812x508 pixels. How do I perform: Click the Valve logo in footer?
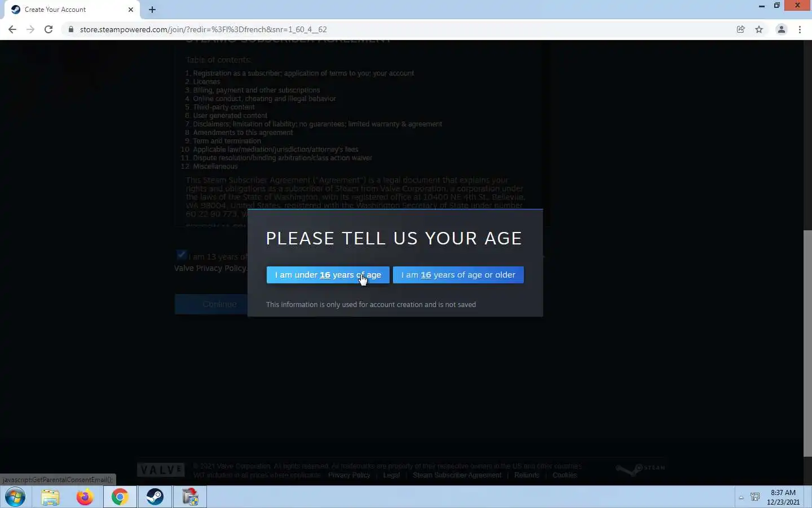pyautogui.click(x=161, y=470)
